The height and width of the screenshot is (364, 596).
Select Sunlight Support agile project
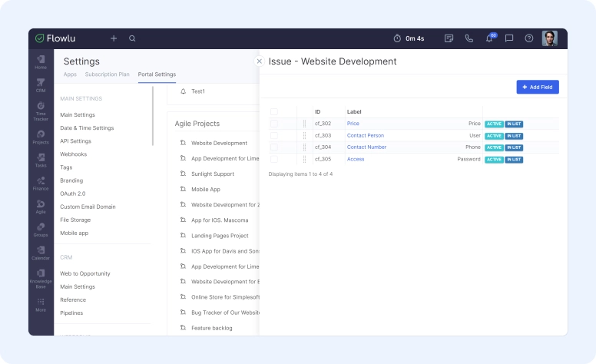click(213, 174)
